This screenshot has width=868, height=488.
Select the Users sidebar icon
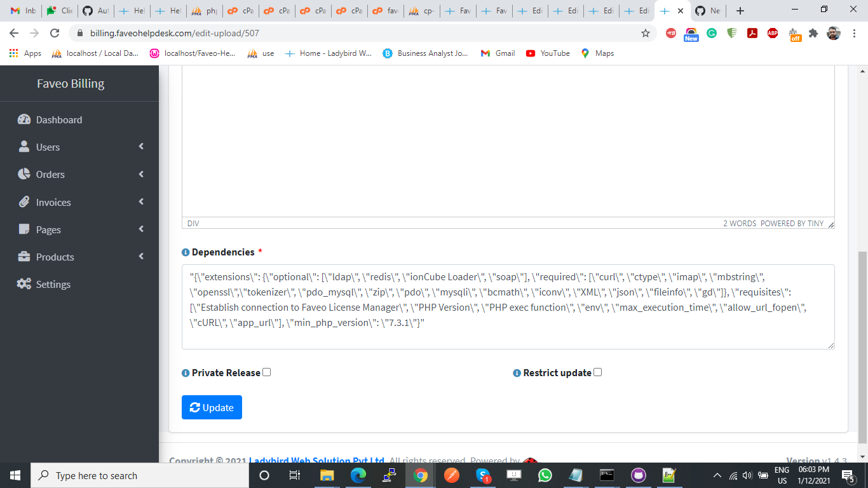click(24, 147)
